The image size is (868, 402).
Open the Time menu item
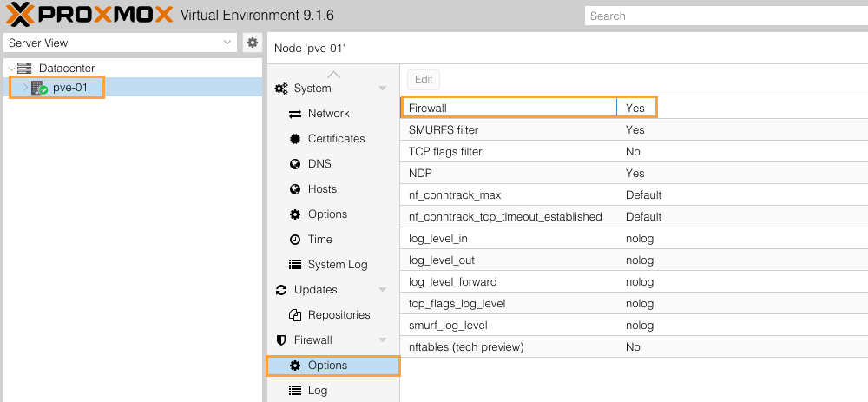click(x=332, y=240)
